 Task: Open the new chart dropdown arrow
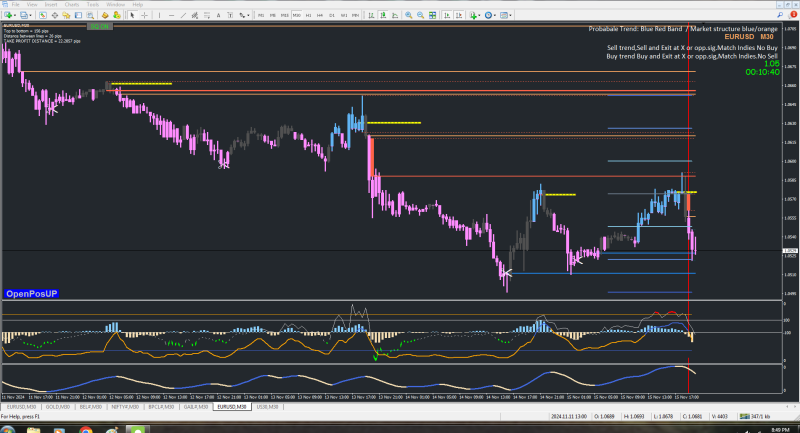pos(17,16)
